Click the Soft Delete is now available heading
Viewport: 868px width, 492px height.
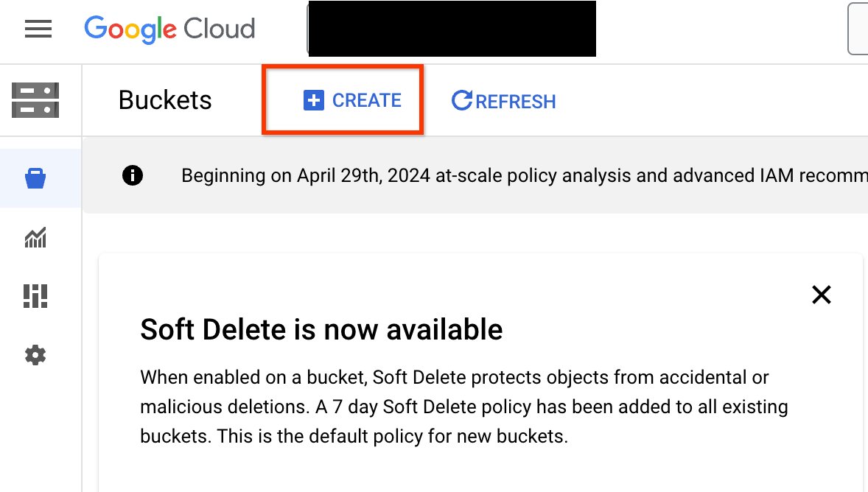[x=321, y=329]
